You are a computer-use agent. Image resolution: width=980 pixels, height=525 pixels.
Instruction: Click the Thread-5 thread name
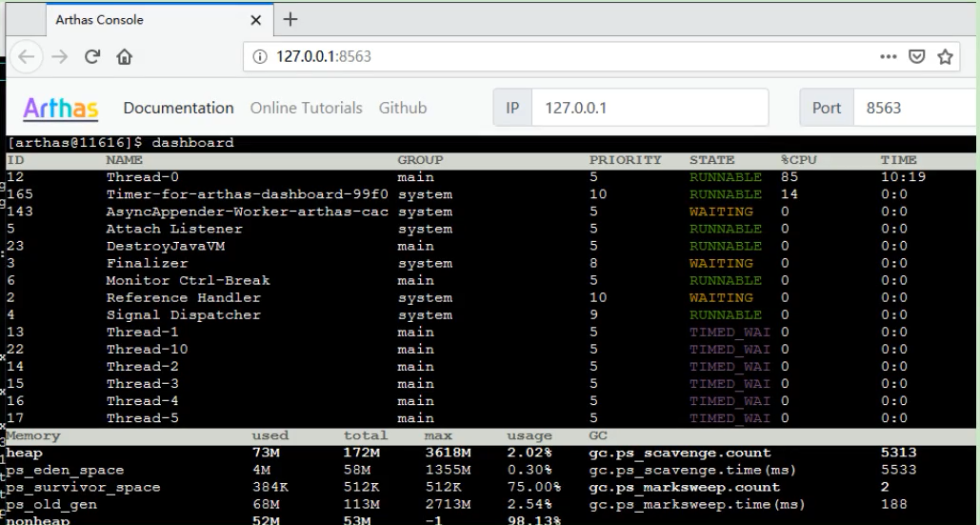143,417
